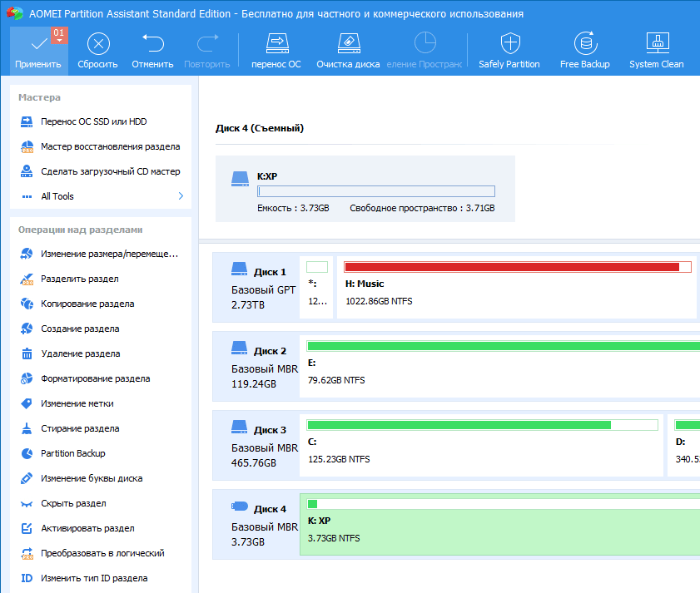Open the Free Backup tool
The image size is (700, 593).
(585, 51)
